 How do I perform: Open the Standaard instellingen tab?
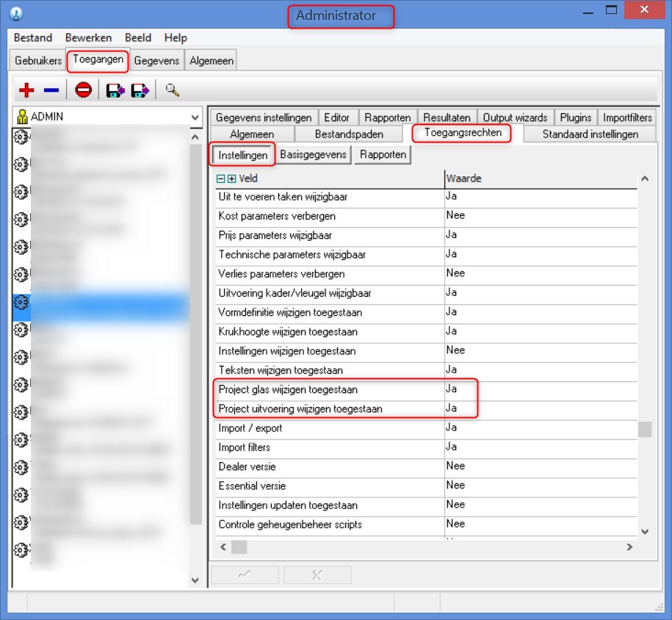[x=590, y=134]
